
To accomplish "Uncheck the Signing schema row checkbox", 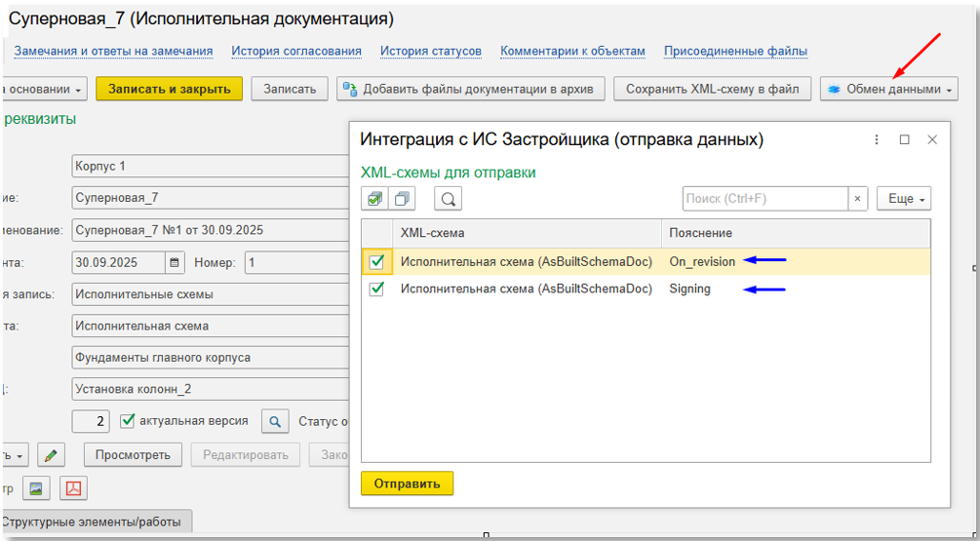I will (x=376, y=289).
